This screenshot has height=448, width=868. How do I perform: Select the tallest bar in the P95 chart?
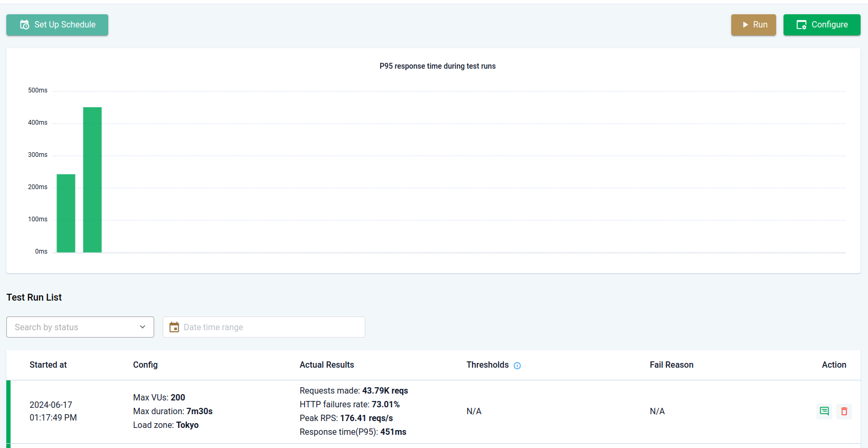[x=92, y=180]
